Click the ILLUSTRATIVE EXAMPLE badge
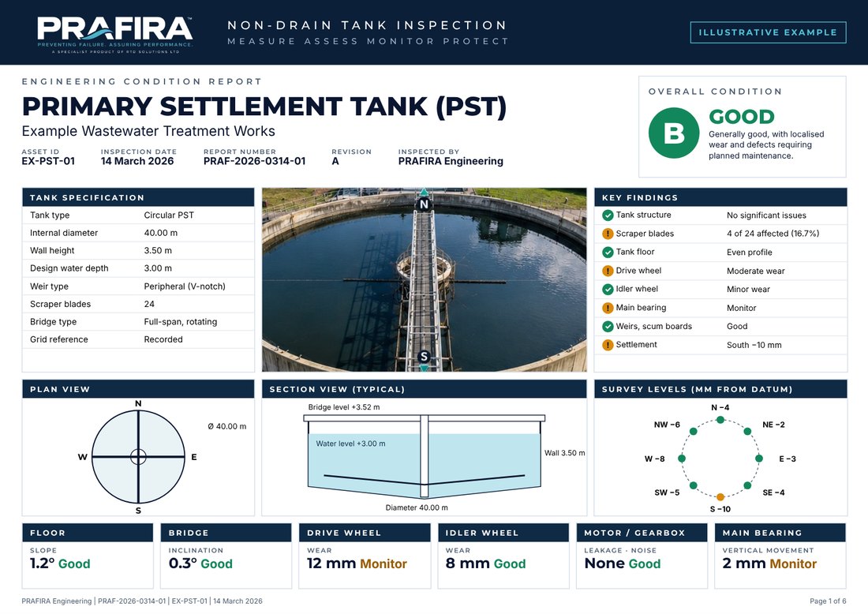Viewport: 868px width, 614px height. pyautogui.click(x=768, y=32)
